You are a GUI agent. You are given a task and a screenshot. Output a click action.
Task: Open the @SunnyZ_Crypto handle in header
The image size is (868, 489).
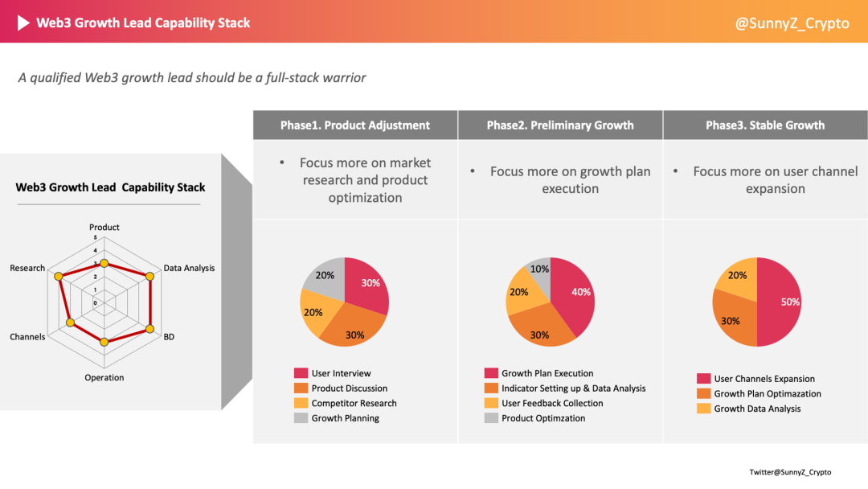click(792, 23)
